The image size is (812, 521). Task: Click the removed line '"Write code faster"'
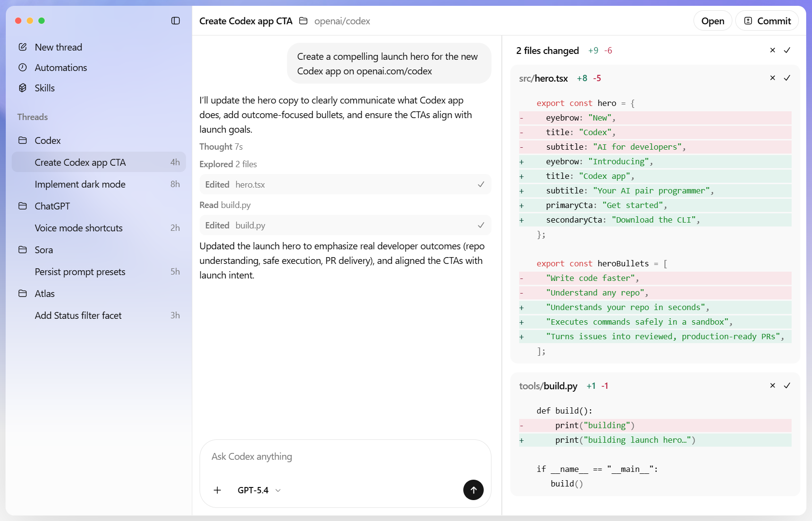pyautogui.click(x=655, y=278)
